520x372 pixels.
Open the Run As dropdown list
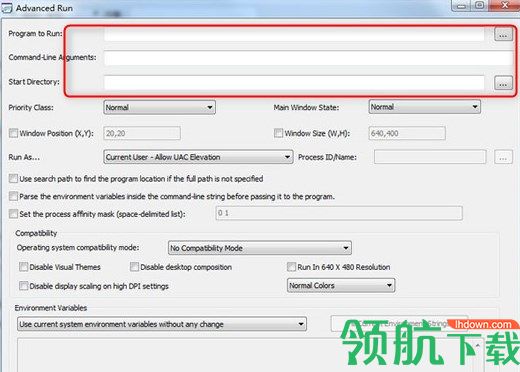(198, 157)
